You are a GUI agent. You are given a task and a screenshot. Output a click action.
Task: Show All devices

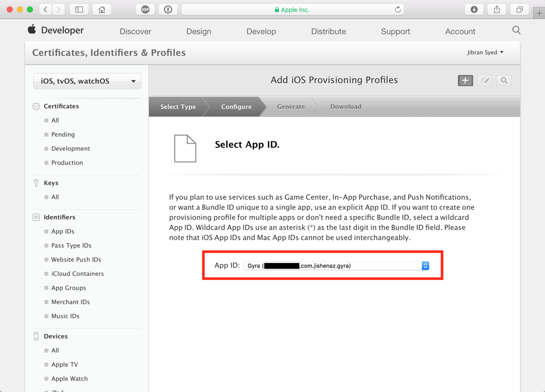click(55, 350)
